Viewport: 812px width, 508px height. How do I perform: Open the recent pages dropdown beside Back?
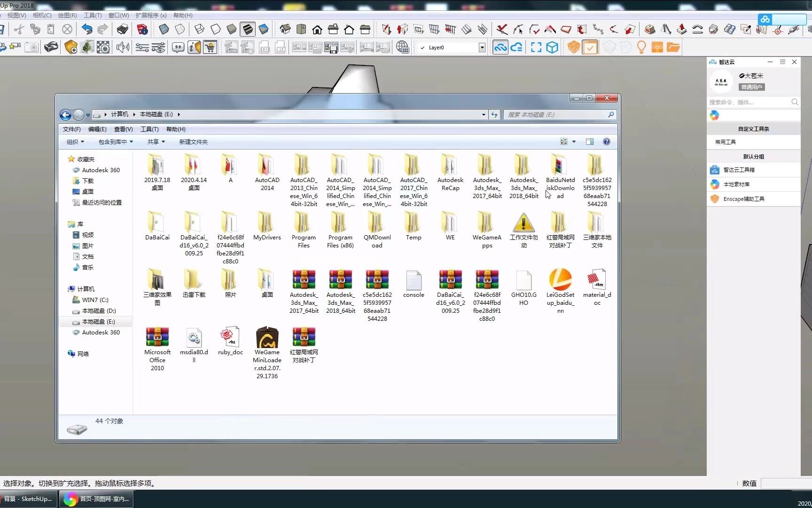pos(88,115)
